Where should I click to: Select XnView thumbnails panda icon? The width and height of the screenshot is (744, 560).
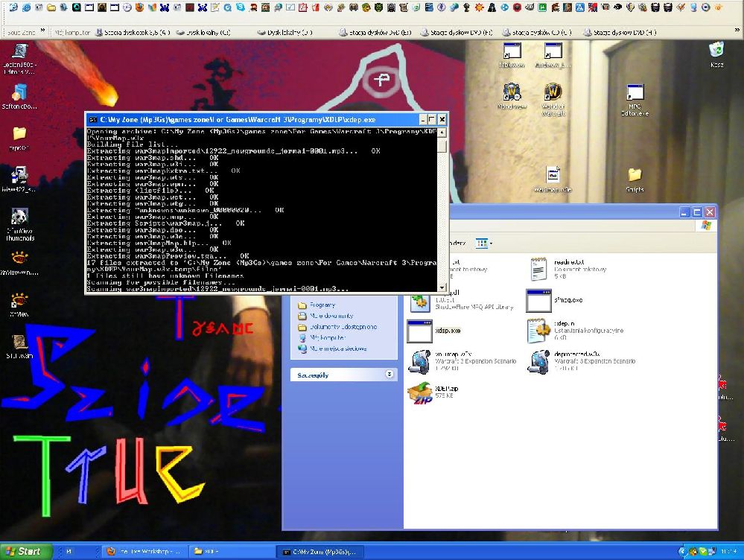[x=20, y=224]
